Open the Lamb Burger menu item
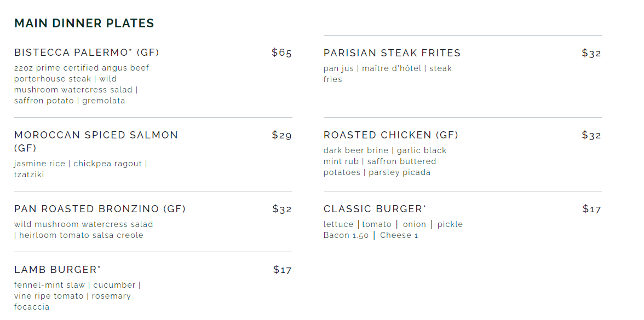Viewport: 644px width, 320px height. (58, 270)
